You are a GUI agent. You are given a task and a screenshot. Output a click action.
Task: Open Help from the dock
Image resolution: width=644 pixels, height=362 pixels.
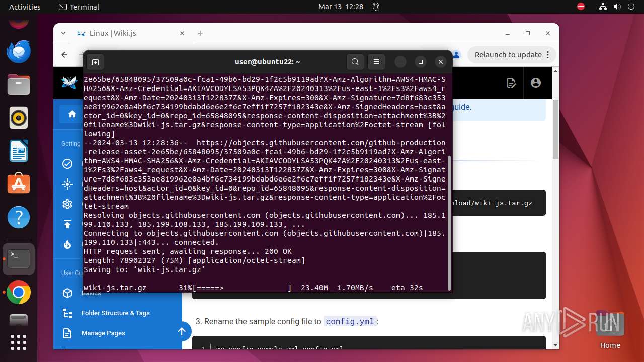pos(19,217)
